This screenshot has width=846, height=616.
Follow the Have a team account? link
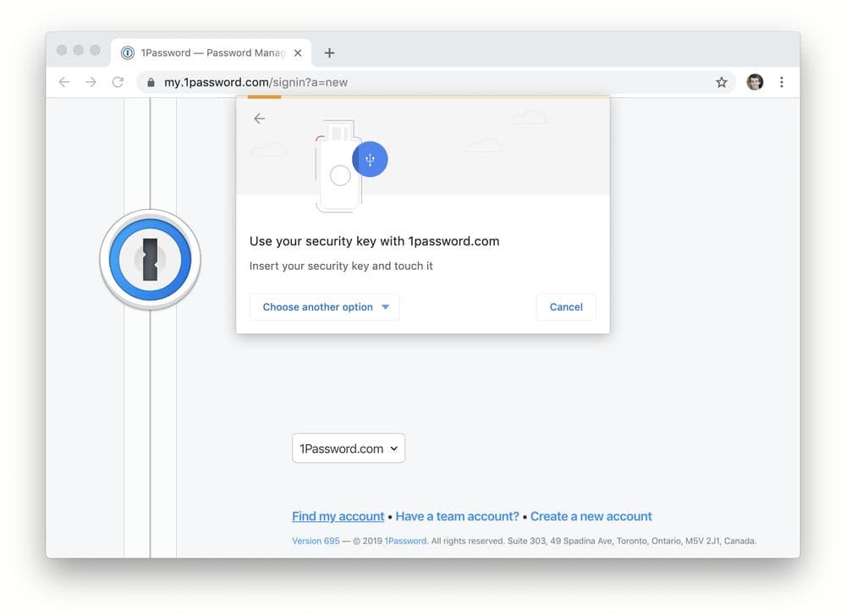click(x=458, y=516)
